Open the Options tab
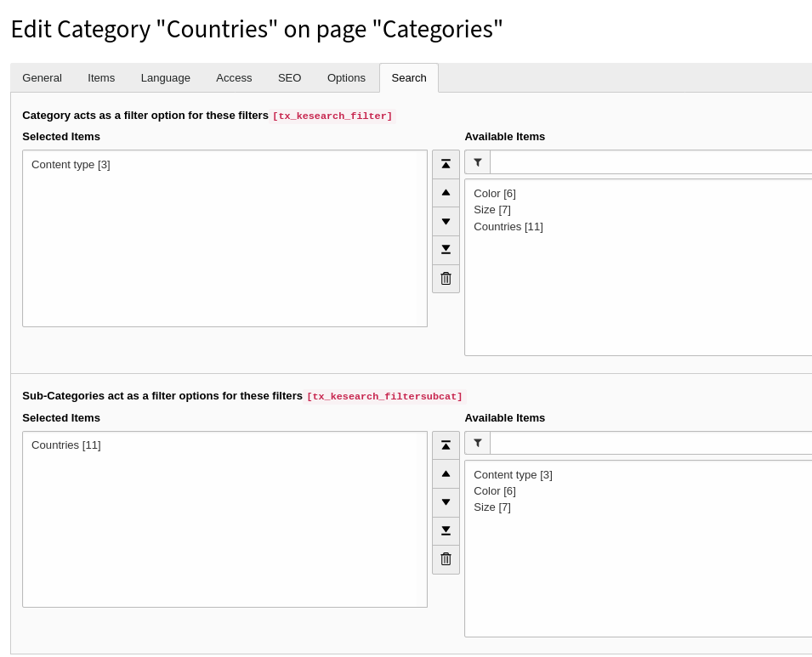 click(x=346, y=77)
